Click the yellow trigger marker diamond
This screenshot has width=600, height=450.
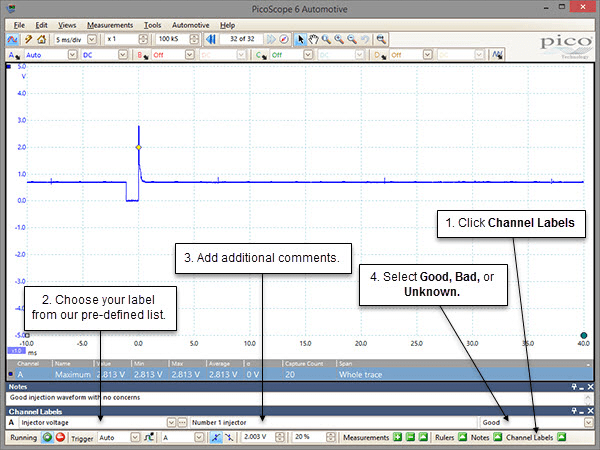pos(139,147)
